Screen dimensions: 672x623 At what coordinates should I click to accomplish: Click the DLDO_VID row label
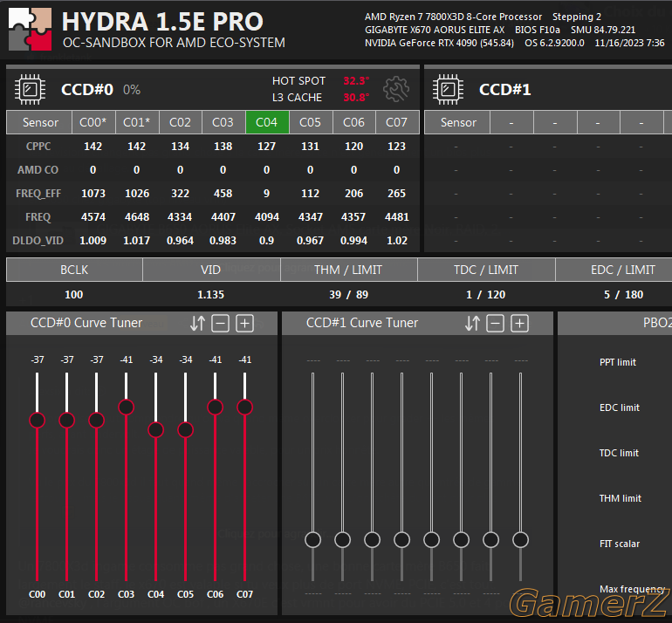click(38, 240)
